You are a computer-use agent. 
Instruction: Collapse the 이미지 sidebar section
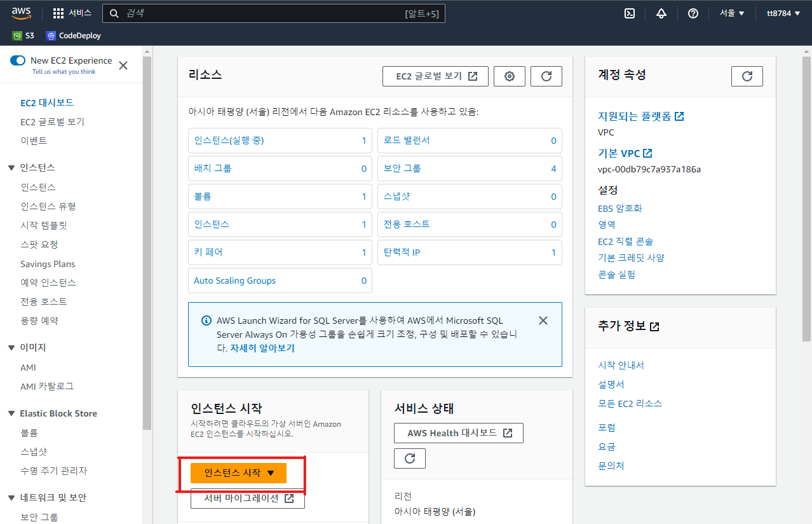[11, 348]
